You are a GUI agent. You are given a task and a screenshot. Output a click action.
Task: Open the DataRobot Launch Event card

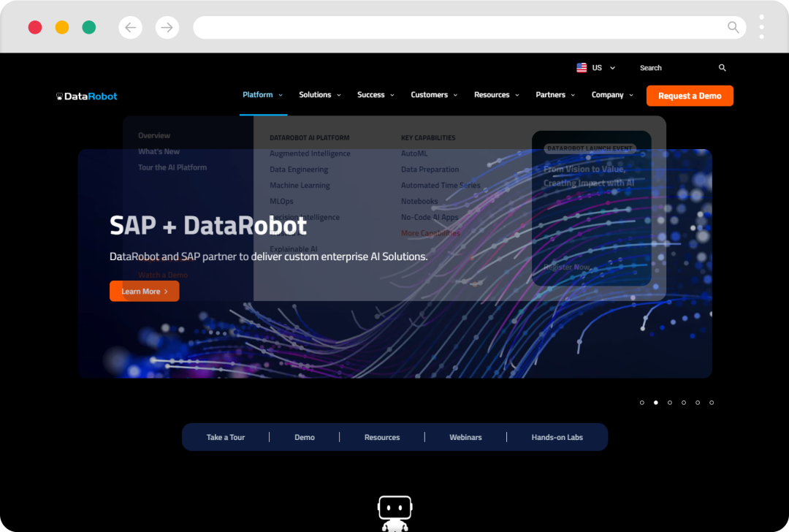[x=592, y=208]
